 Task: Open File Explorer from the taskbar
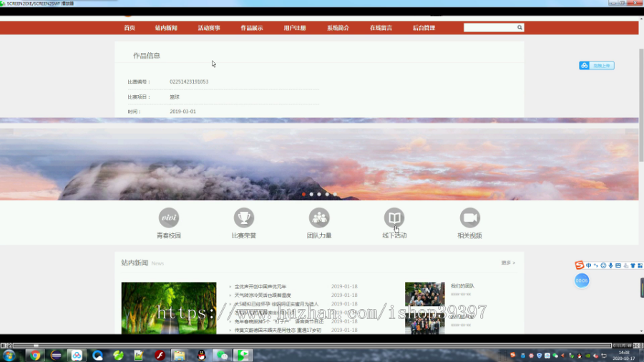click(179, 355)
